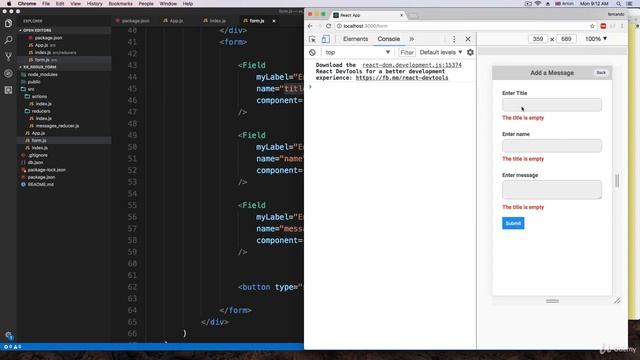This screenshot has width=640, height=360.
Task: Open db.json in the file tree
Action: [x=35, y=163]
